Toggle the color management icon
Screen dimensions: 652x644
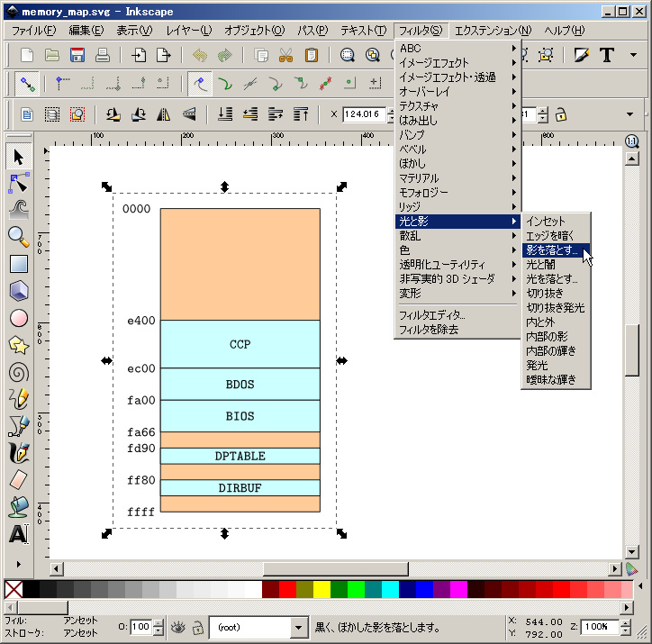631,568
